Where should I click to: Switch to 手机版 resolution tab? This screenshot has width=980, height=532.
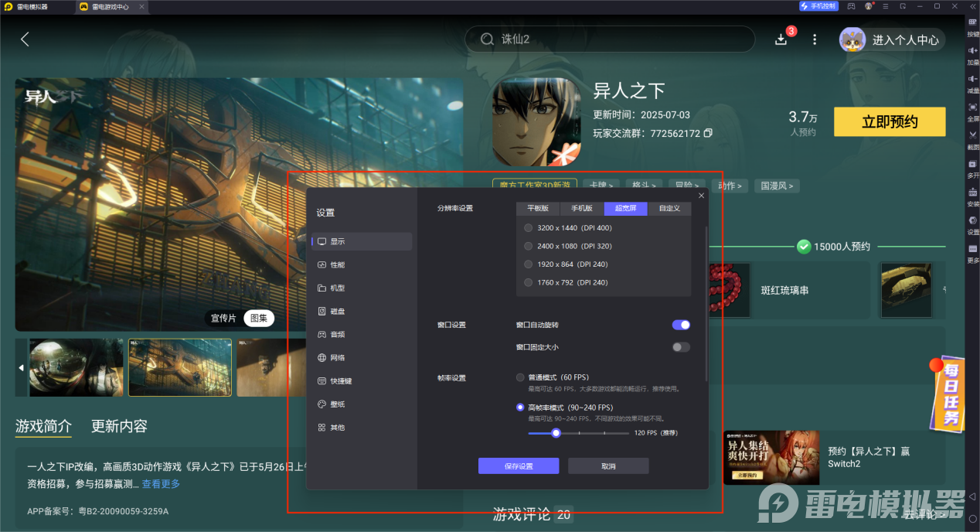pos(582,209)
